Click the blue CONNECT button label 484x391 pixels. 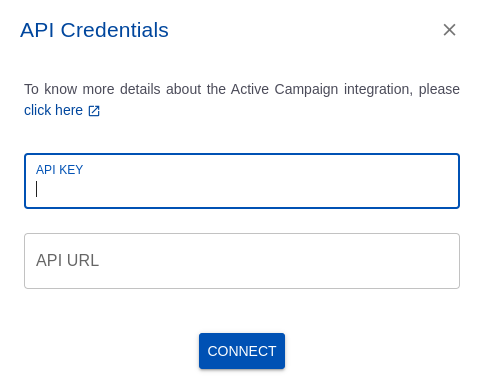[242, 351]
